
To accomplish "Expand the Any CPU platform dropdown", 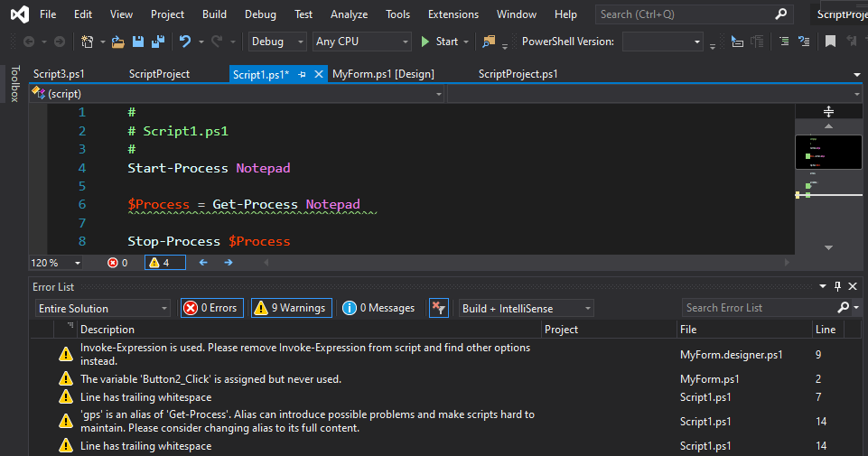I will point(361,42).
